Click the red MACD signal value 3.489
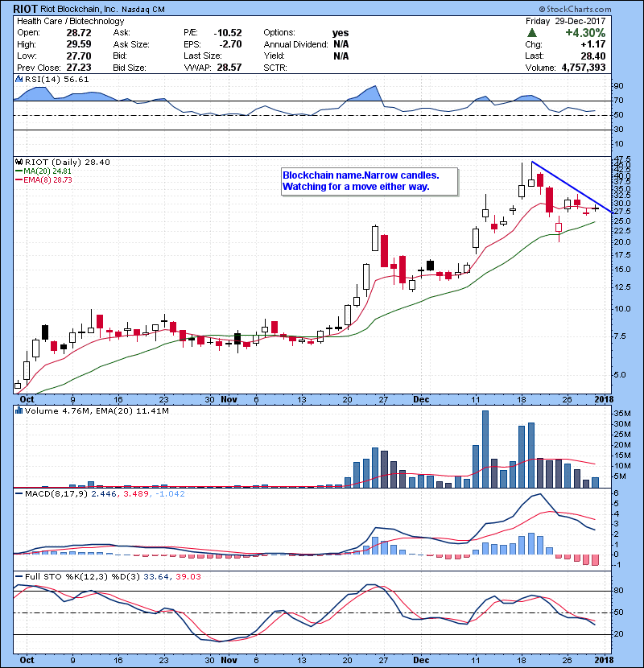Viewport: 644px width, 668px height. tap(135, 494)
